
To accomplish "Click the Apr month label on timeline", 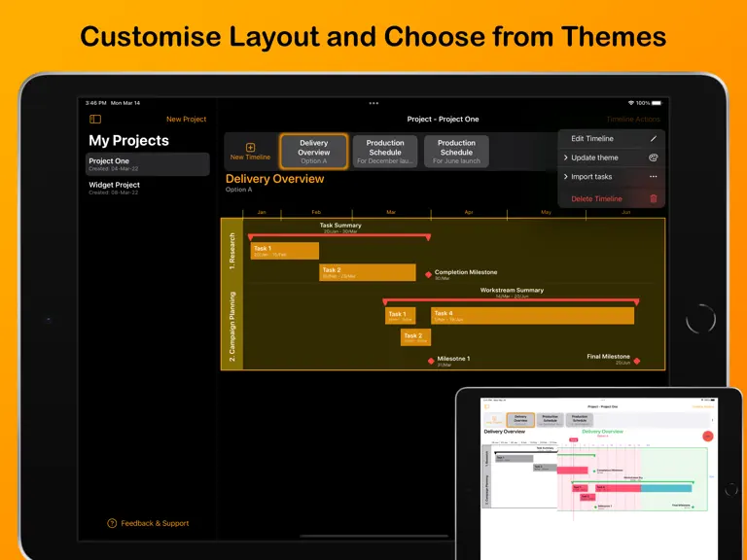I will [469, 212].
